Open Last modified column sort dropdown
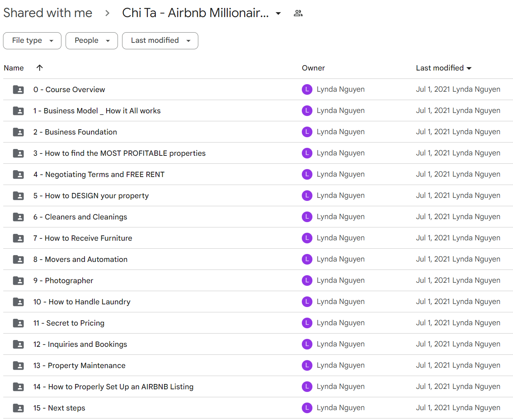 (469, 68)
